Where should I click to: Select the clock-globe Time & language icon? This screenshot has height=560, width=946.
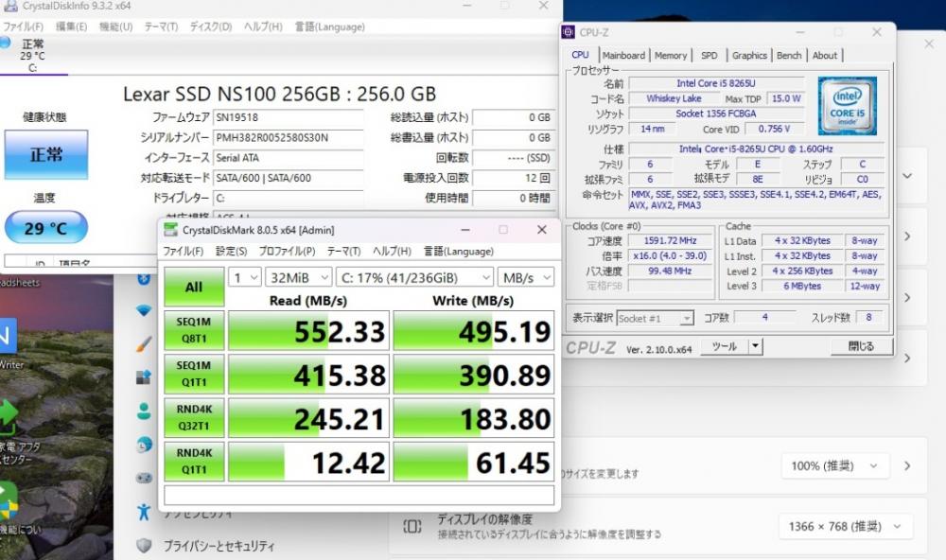[144, 445]
